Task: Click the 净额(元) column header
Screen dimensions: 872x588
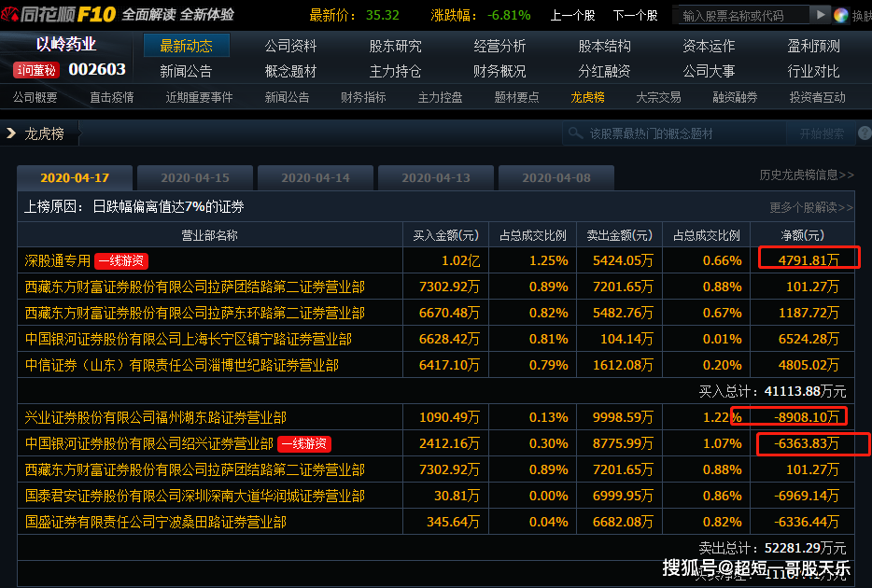Action: (x=803, y=235)
